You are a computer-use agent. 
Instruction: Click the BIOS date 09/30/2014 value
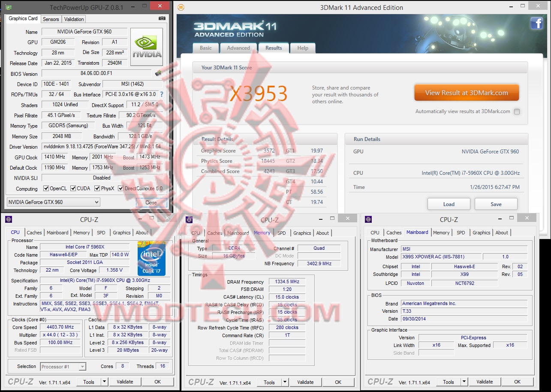click(464, 319)
